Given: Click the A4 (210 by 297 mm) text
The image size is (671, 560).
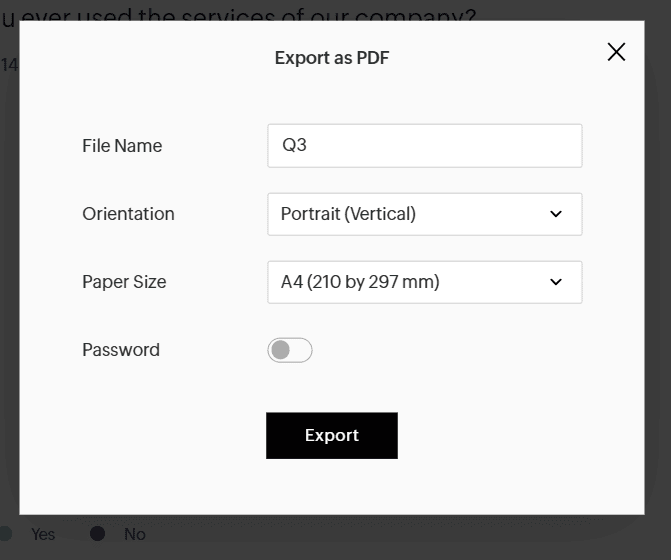Looking at the screenshot, I should (x=360, y=282).
